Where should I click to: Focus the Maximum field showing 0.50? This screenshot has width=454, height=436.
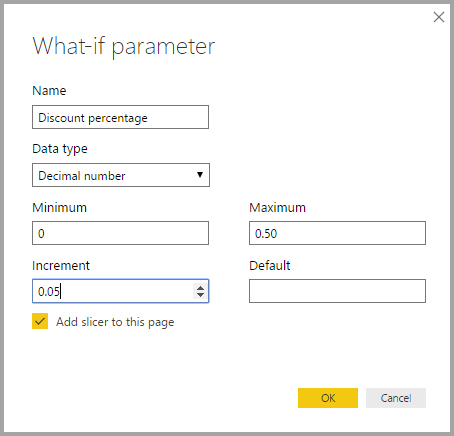click(337, 233)
